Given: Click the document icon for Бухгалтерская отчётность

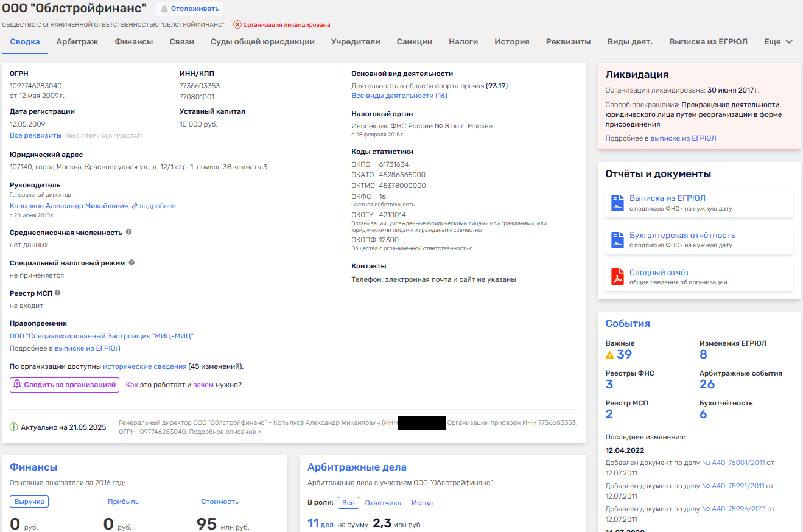Looking at the screenshot, I should tap(618, 240).
